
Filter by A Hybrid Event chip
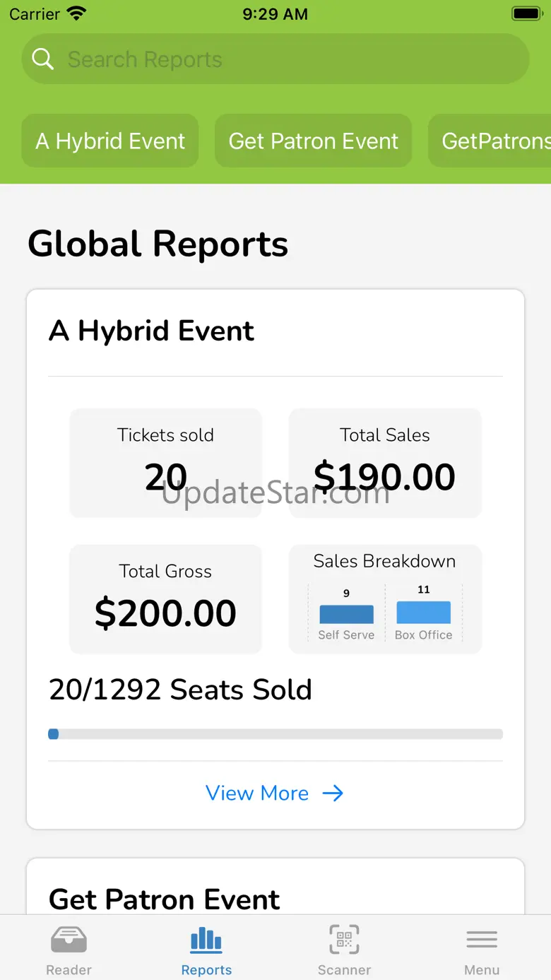[110, 141]
